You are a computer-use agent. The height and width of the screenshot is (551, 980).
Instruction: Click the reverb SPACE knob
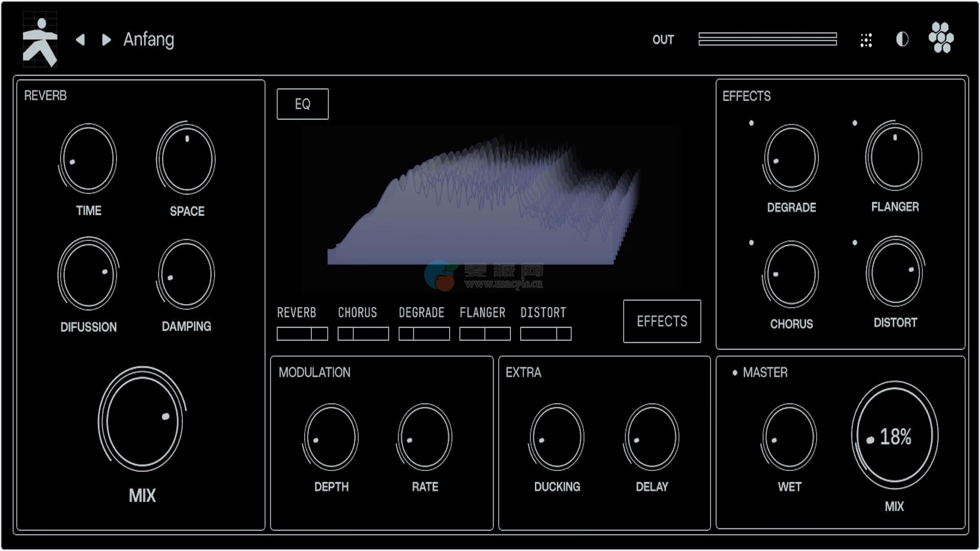186,159
